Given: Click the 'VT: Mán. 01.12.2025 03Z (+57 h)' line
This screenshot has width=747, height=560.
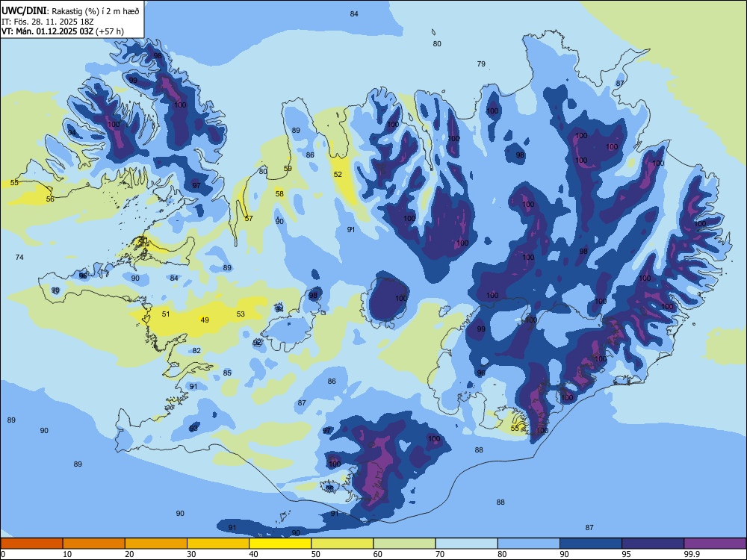Looking at the screenshot, I should coord(63,31).
